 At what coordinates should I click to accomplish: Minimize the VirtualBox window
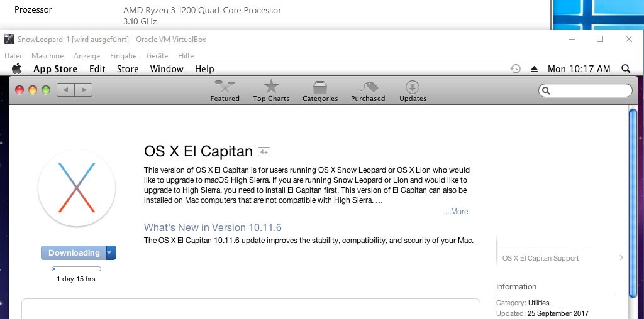[x=572, y=40]
